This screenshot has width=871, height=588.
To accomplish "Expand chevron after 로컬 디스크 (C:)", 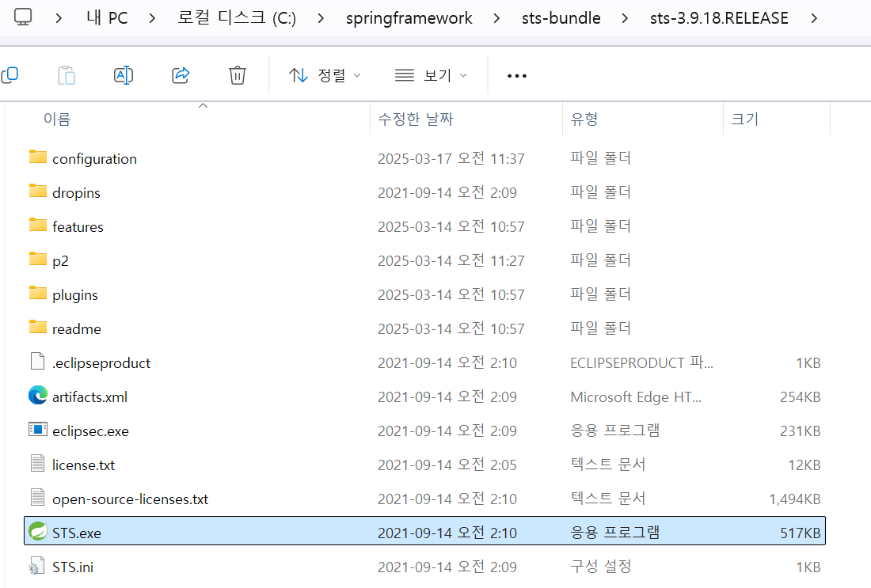I will click(321, 18).
